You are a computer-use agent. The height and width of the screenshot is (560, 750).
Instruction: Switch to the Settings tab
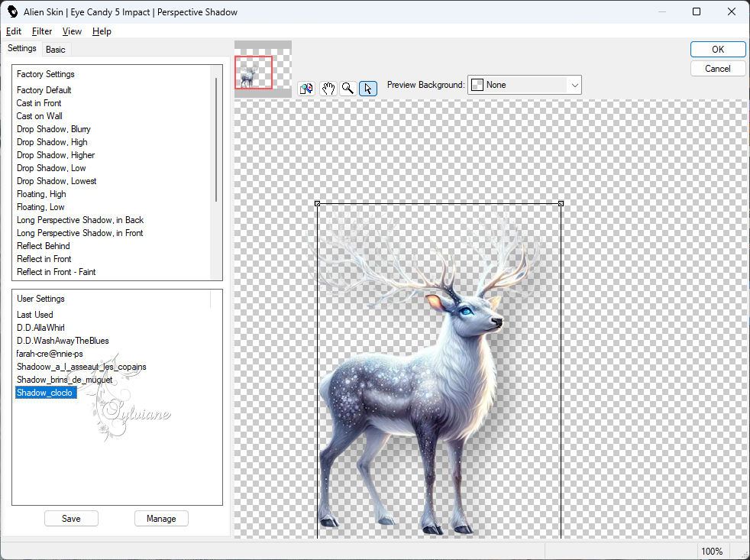pos(22,48)
